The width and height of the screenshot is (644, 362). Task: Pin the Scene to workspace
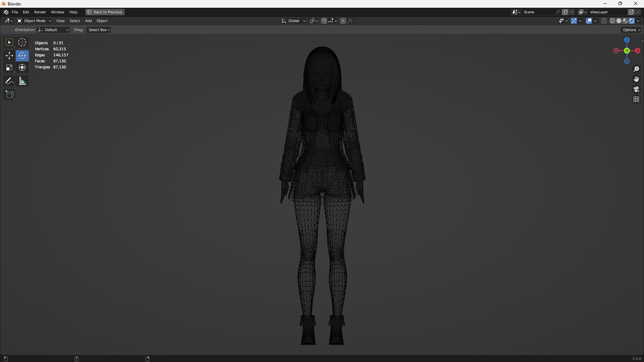tap(558, 12)
